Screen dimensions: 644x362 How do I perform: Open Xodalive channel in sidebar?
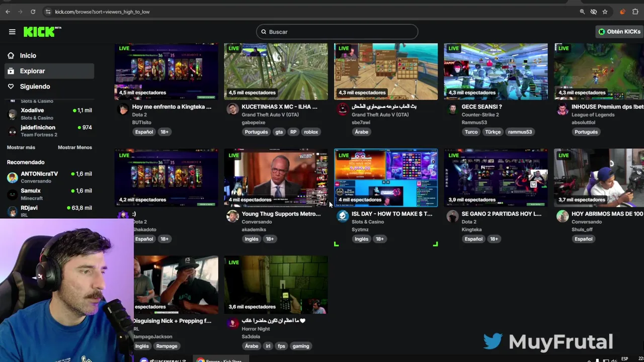click(49, 113)
